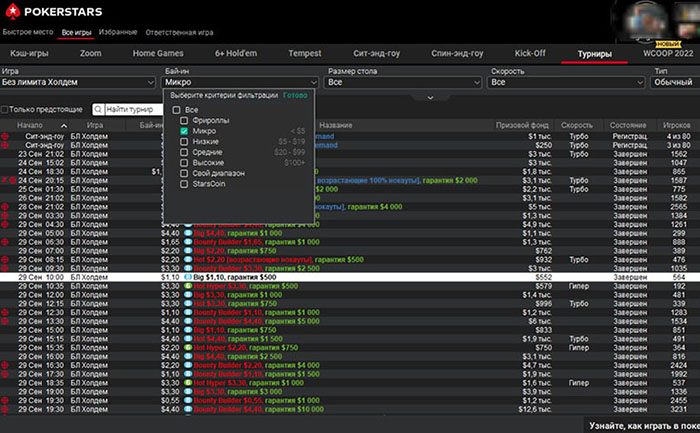Click the magnifier icon in Найти турнир field
The image size is (700, 433).
(x=98, y=109)
